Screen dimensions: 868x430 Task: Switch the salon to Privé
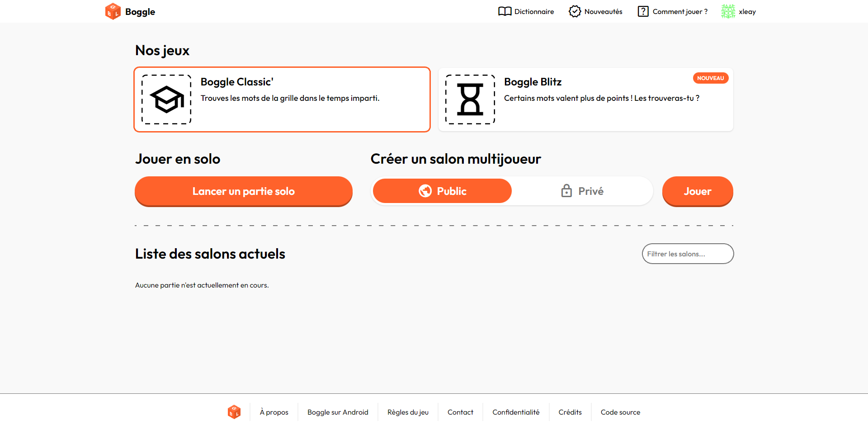pyautogui.click(x=582, y=191)
